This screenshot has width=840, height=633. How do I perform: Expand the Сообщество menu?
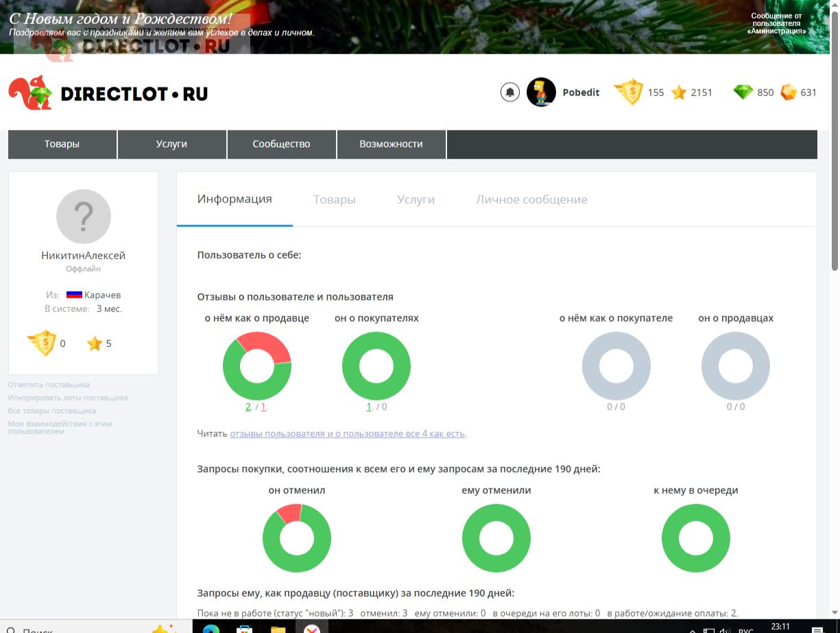tap(281, 144)
